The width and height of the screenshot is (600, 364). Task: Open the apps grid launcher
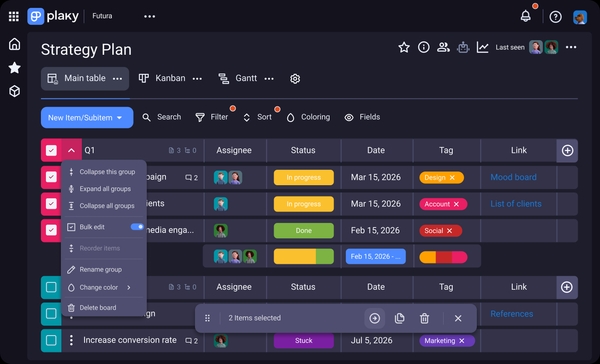tap(14, 16)
